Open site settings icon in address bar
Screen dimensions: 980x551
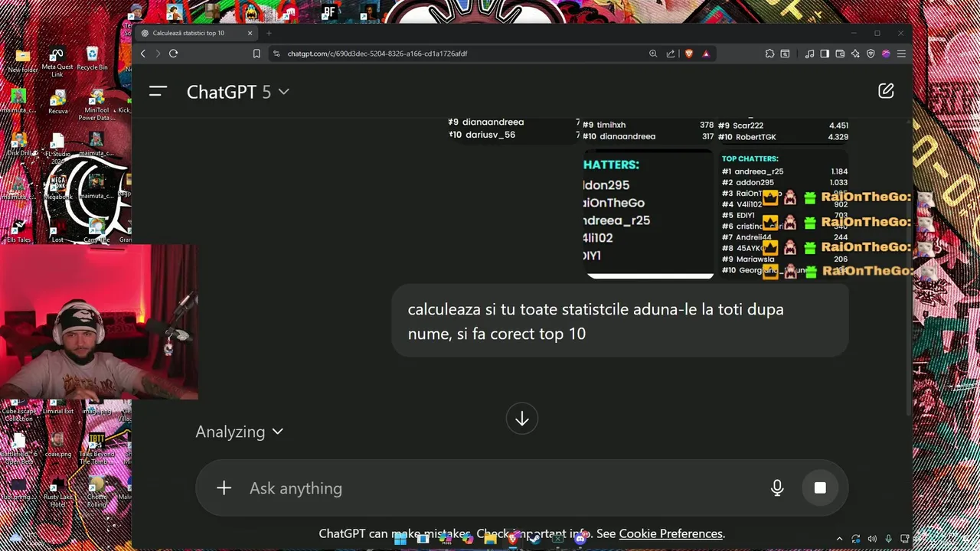276,54
